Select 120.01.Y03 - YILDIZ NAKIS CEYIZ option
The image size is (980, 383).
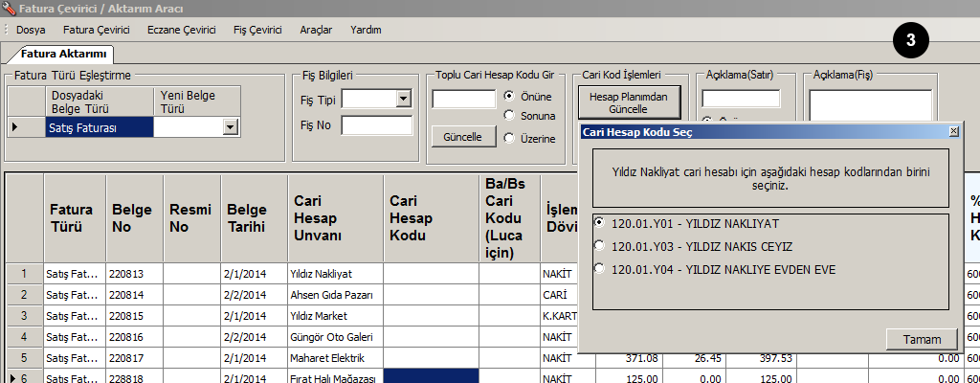point(599,246)
